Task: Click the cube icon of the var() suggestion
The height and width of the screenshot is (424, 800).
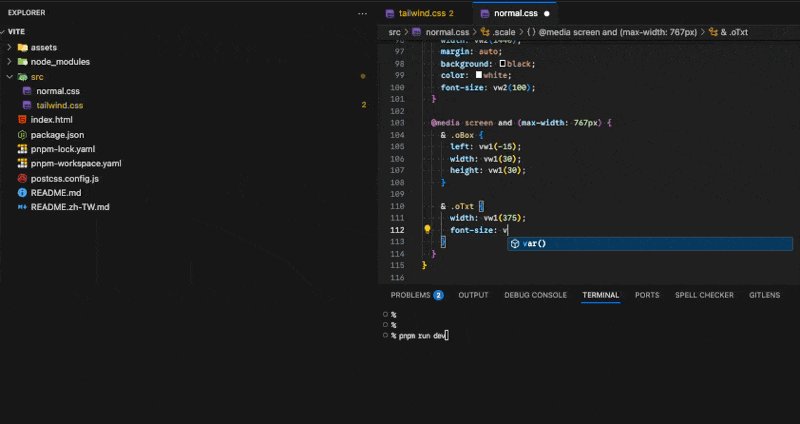Action: (515, 244)
